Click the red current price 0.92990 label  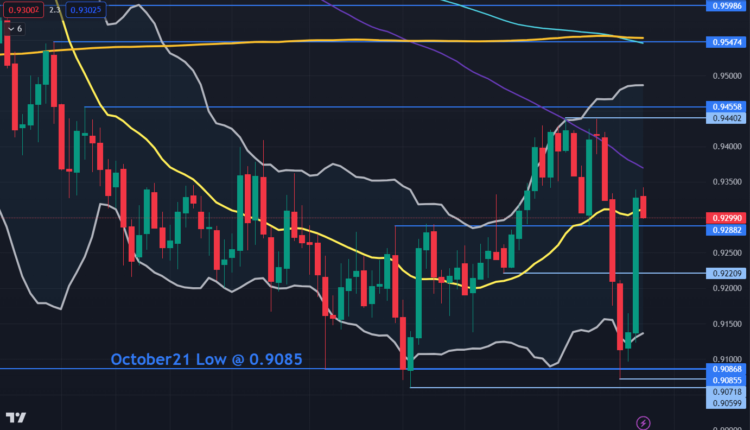coord(725,217)
